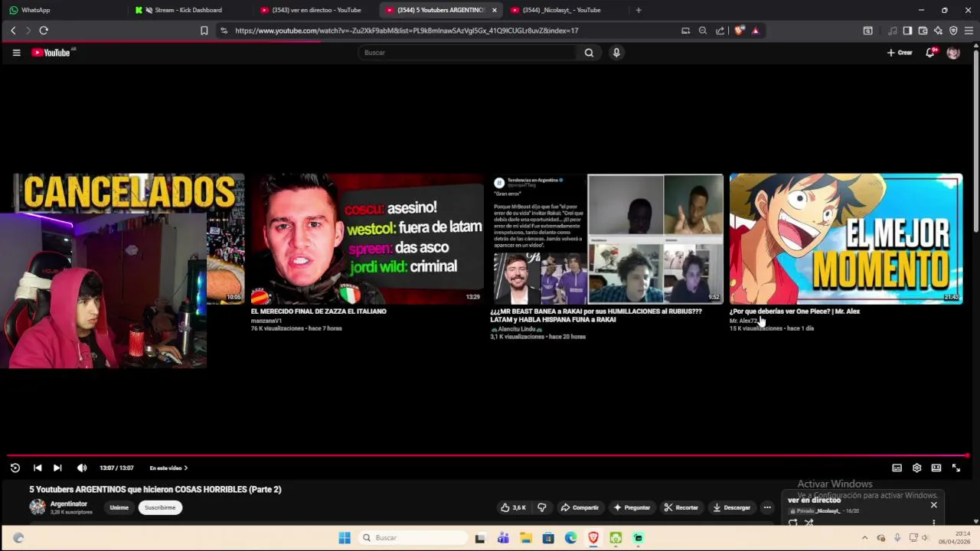Click the Crear button

click(x=900, y=53)
